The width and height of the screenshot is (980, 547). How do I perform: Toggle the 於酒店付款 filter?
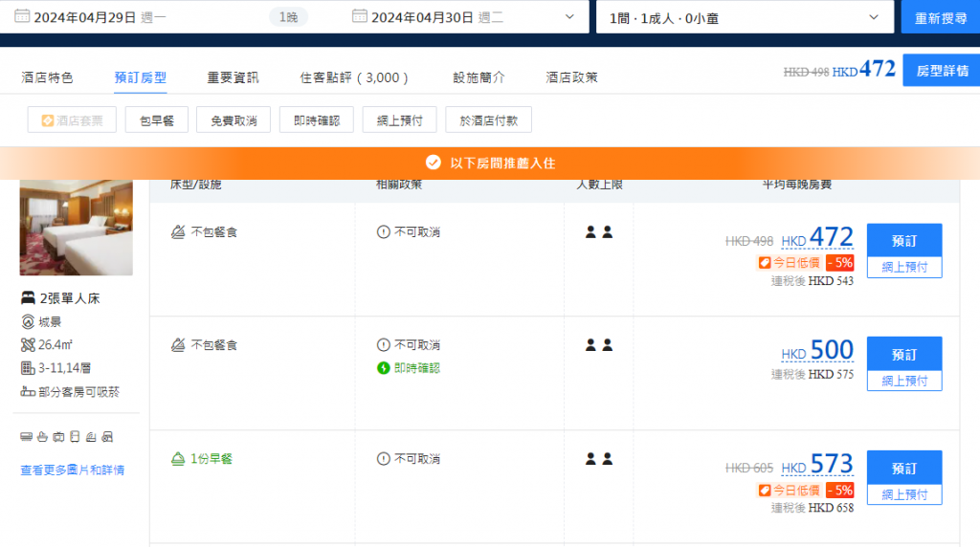point(488,120)
